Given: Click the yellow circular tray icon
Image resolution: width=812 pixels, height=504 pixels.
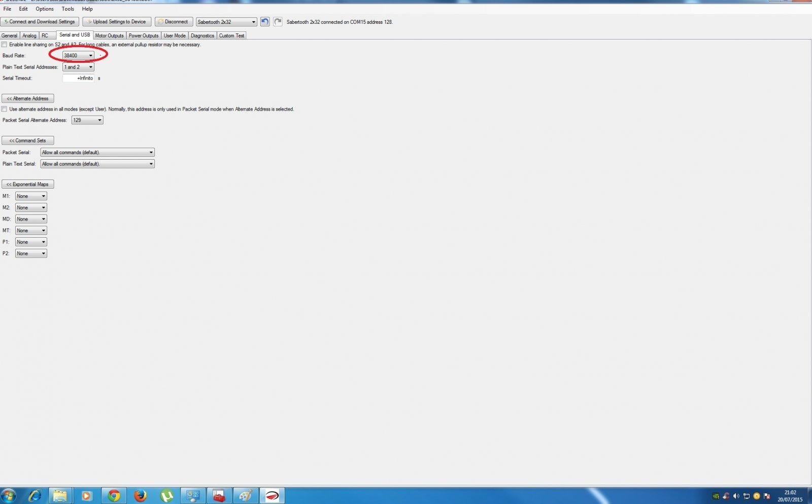Looking at the screenshot, I should tap(757, 496).
